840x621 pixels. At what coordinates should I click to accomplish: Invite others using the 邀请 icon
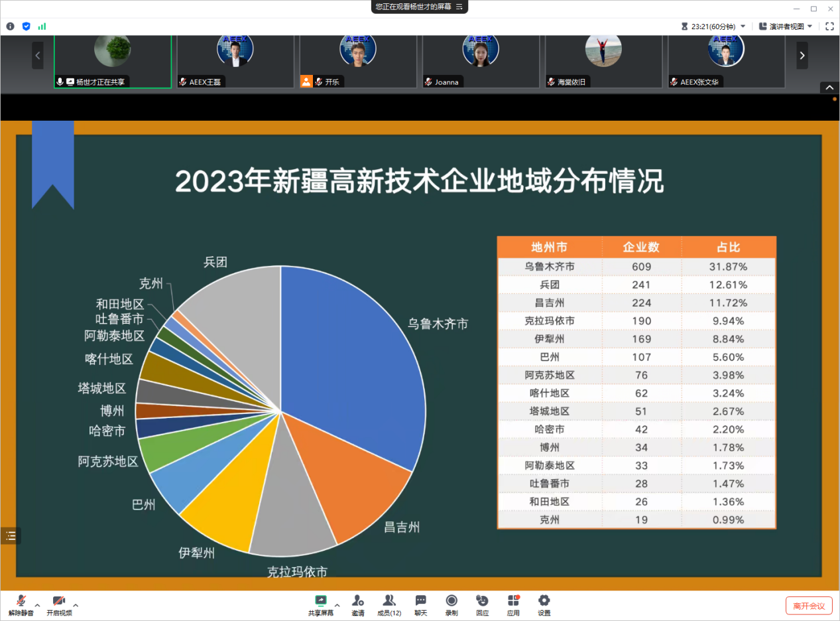358,604
